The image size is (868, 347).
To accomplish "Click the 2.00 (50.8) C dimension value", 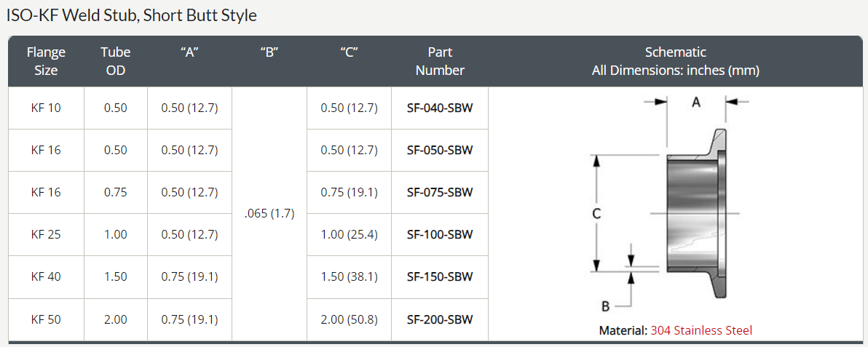I will point(349,319).
